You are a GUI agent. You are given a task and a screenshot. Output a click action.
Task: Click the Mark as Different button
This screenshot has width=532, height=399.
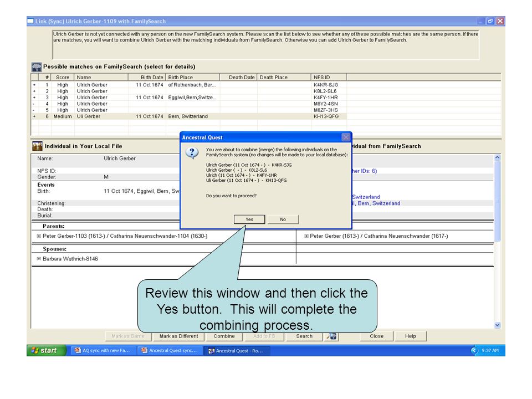pos(178,336)
